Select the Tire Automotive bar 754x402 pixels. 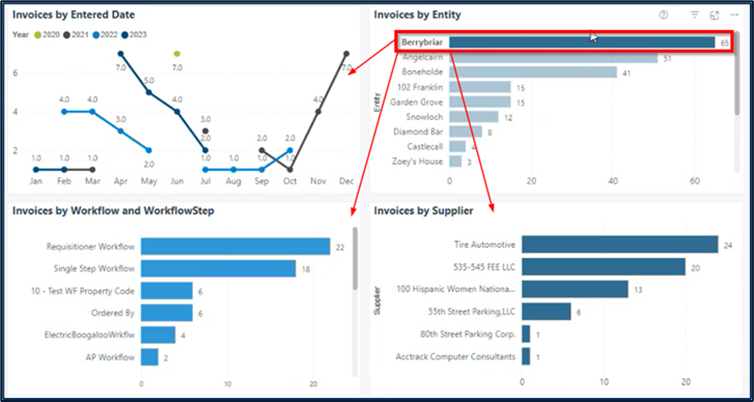(x=620, y=244)
